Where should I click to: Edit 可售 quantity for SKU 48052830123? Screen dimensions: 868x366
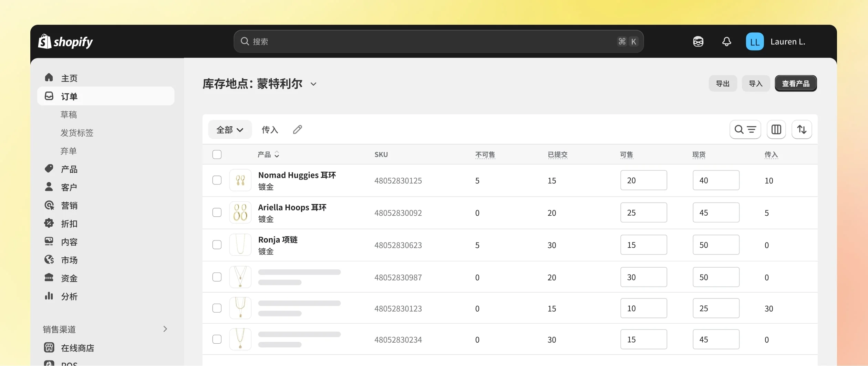(643, 308)
